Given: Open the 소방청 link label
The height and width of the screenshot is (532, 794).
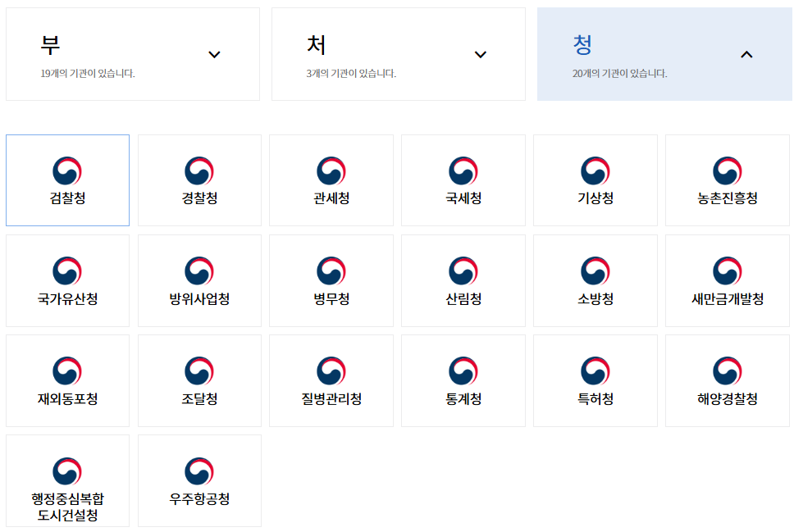Looking at the screenshot, I should (595, 298).
